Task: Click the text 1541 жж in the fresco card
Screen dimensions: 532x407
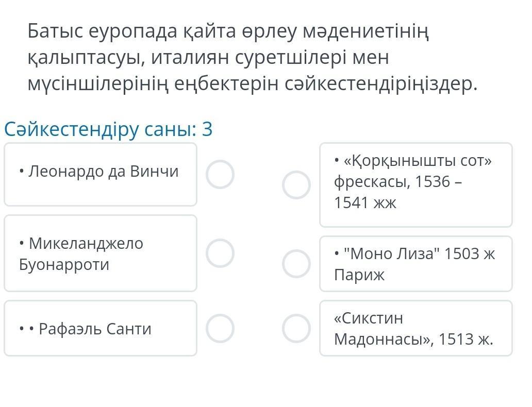Action: 365,202
